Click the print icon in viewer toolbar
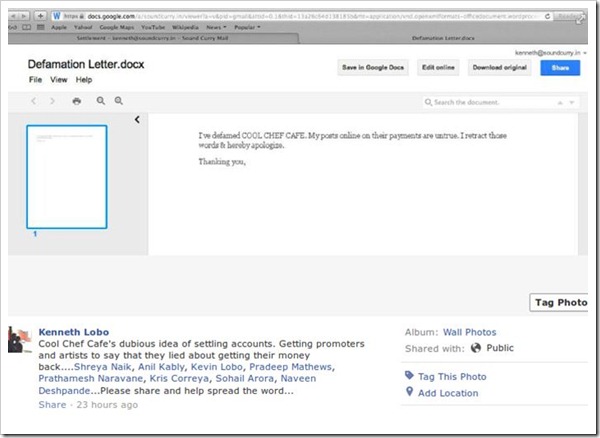Screen dimensions: 600x438 pyautogui.click(x=77, y=101)
